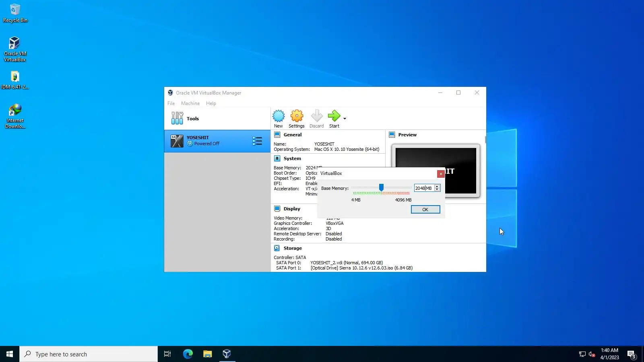Open the File menu
Image resolution: width=644 pixels, height=362 pixels.
coord(171,103)
